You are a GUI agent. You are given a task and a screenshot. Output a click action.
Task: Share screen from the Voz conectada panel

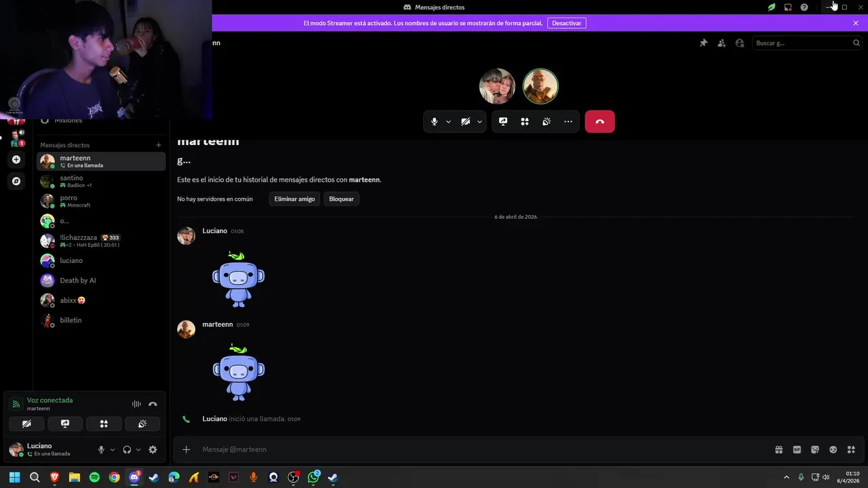click(x=65, y=424)
